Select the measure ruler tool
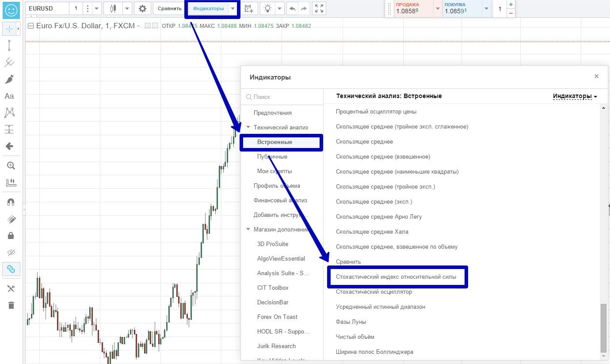Screen dimensions: 610x364 (x=11, y=182)
